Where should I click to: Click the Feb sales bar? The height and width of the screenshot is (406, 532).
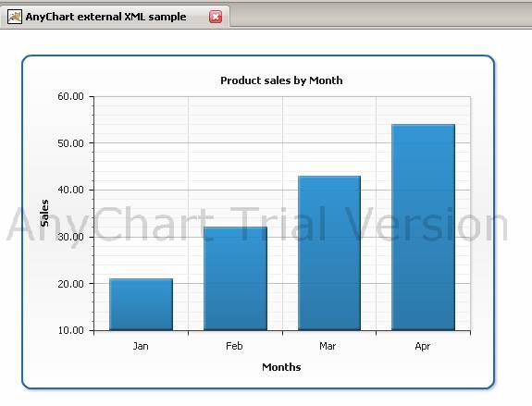click(235, 278)
